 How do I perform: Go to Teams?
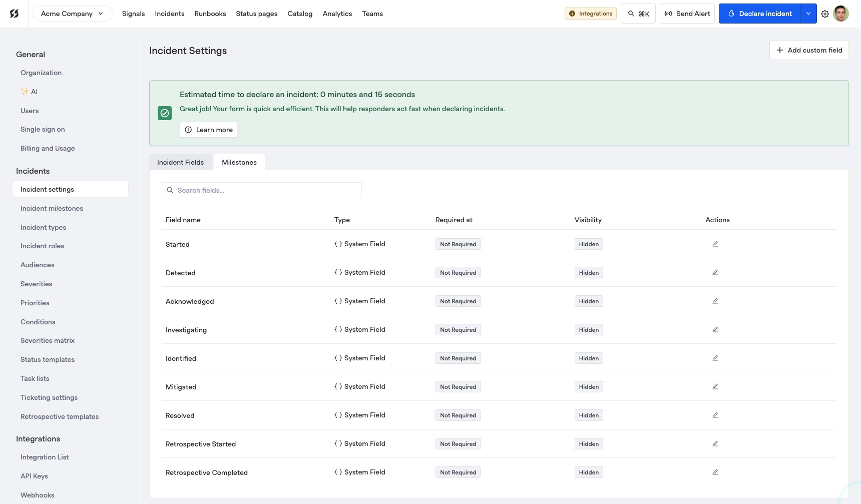click(372, 14)
